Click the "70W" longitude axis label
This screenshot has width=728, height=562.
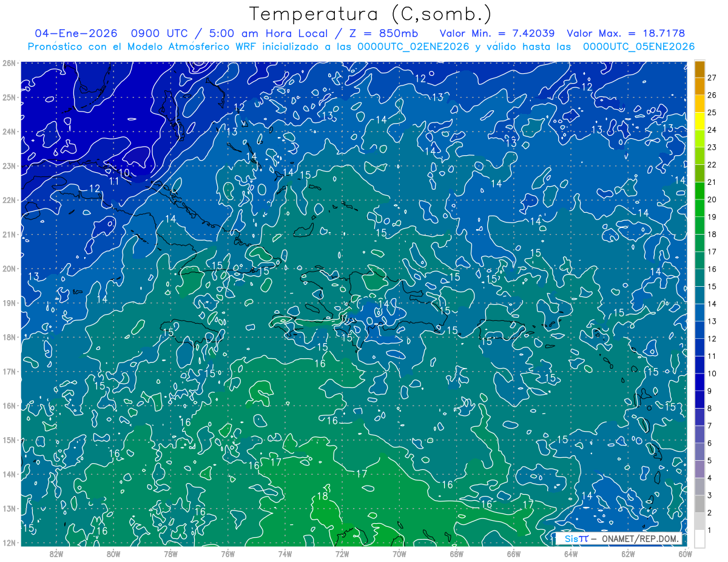point(399,554)
